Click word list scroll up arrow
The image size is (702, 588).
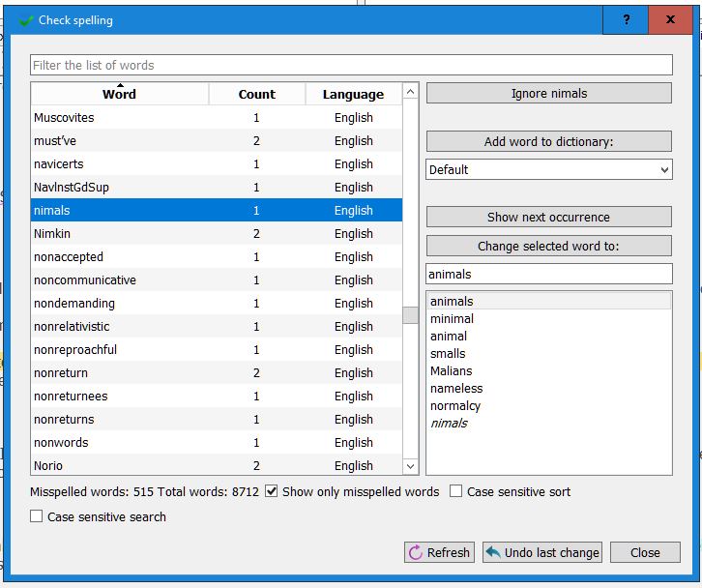[411, 92]
